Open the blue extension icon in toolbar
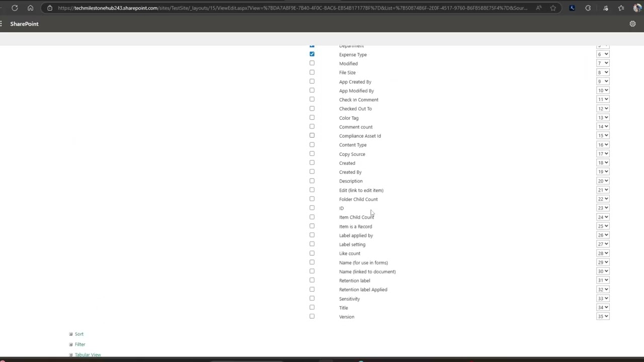The width and height of the screenshot is (644, 362). pos(572,8)
